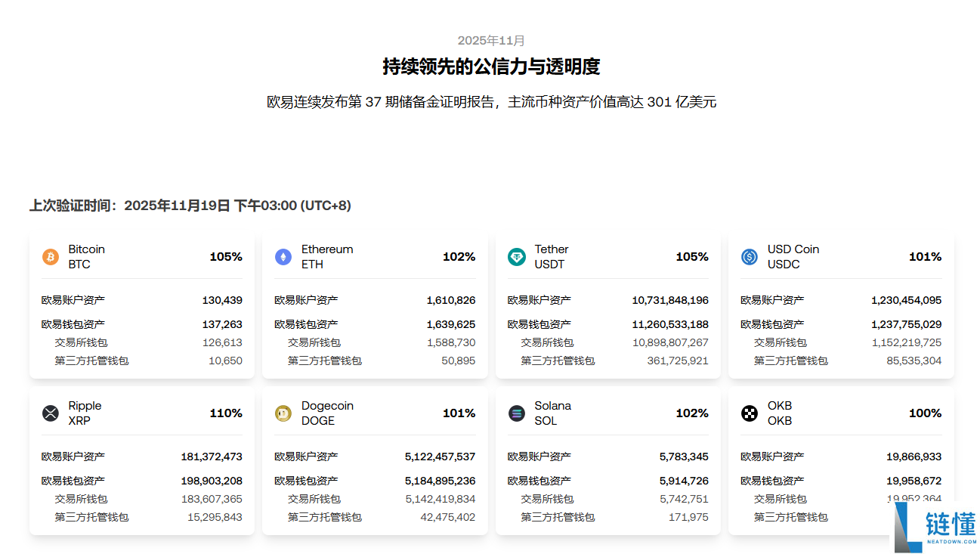Viewport: 980px width, 554px height.
Task: Click Bitcoin third-party custody value 10,650
Action: coord(226,361)
